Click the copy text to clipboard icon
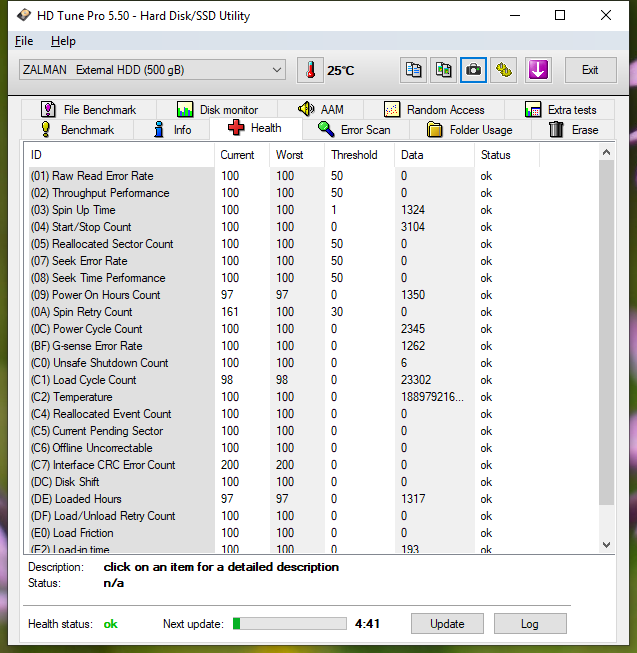The image size is (637, 653). tap(413, 70)
